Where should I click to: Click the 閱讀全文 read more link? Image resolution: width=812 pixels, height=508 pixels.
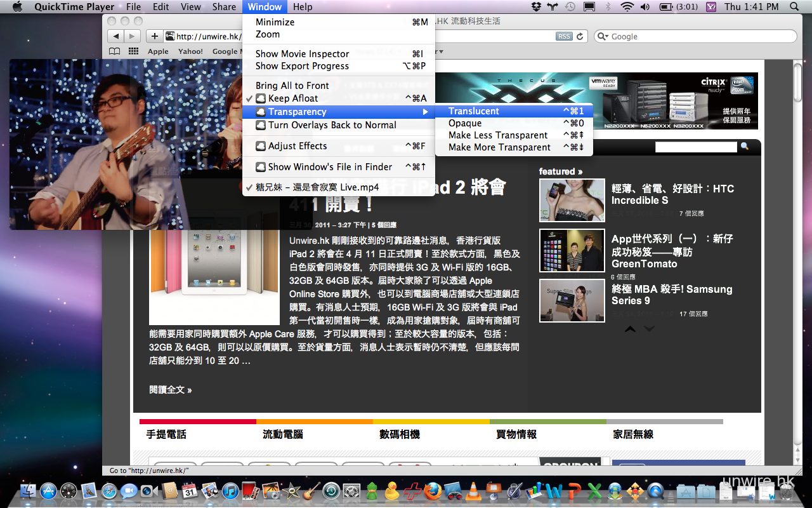[x=170, y=390]
